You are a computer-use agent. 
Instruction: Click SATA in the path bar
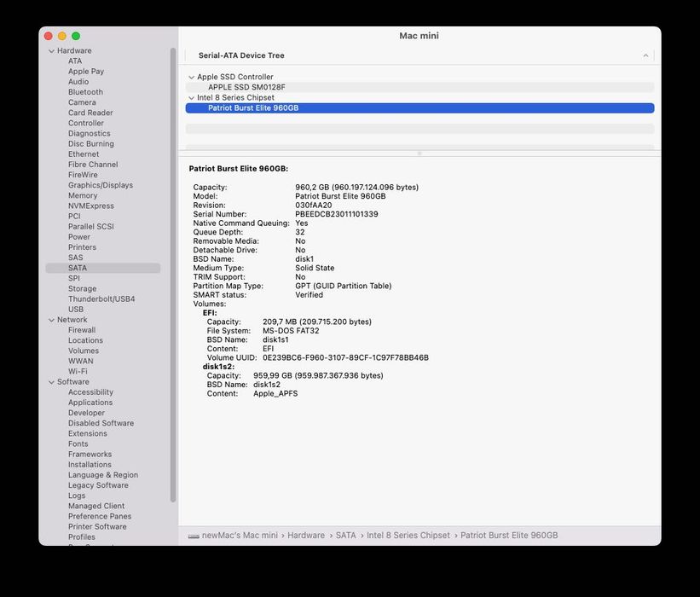(345, 536)
